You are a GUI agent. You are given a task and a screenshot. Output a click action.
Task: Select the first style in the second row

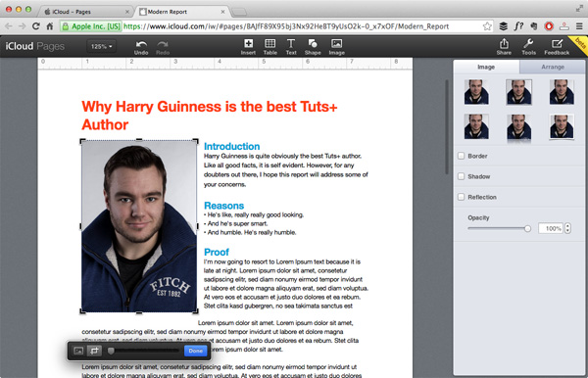pyautogui.click(x=476, y=126)
